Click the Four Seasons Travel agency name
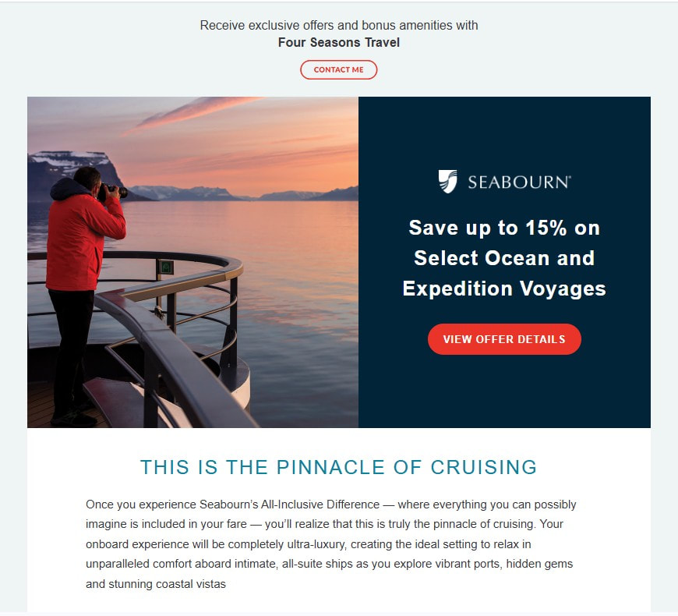The image size is (678, 616). click(x=338, y=42)
